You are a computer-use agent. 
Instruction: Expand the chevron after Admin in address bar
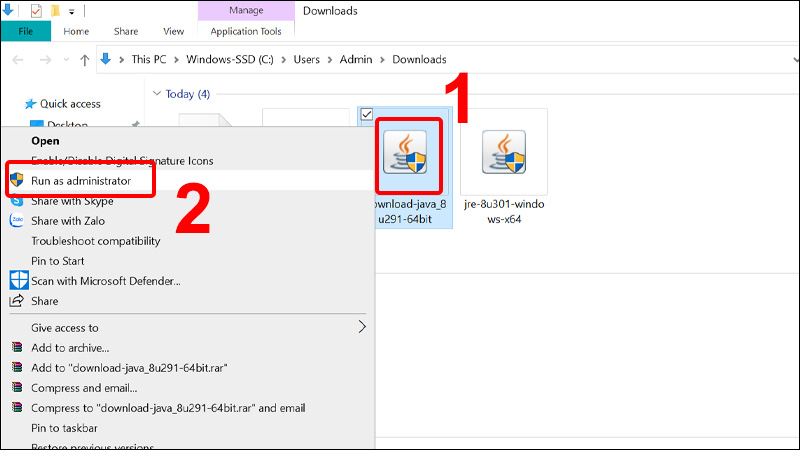[x=382, y=60]
